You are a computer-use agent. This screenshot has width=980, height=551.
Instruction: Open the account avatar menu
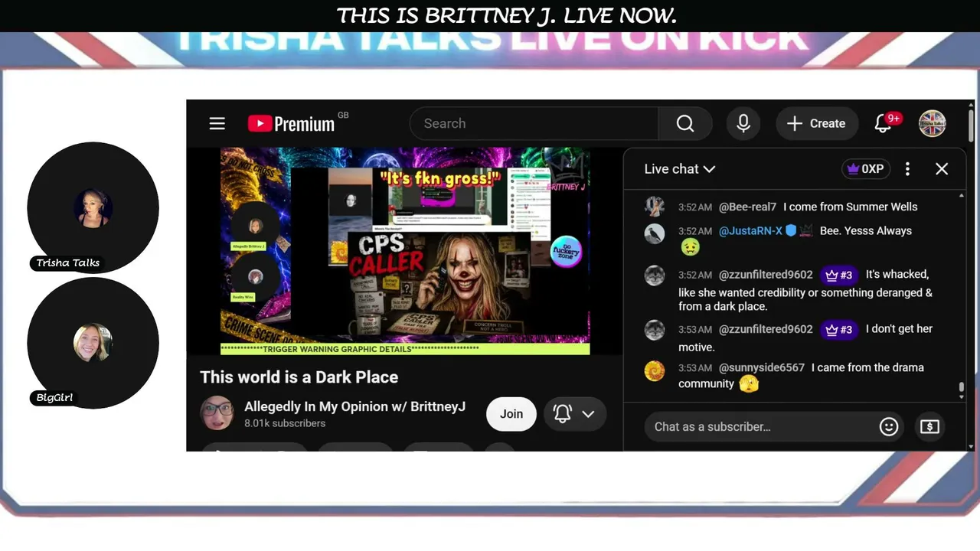pyautogui.click(x=933, y=123)
